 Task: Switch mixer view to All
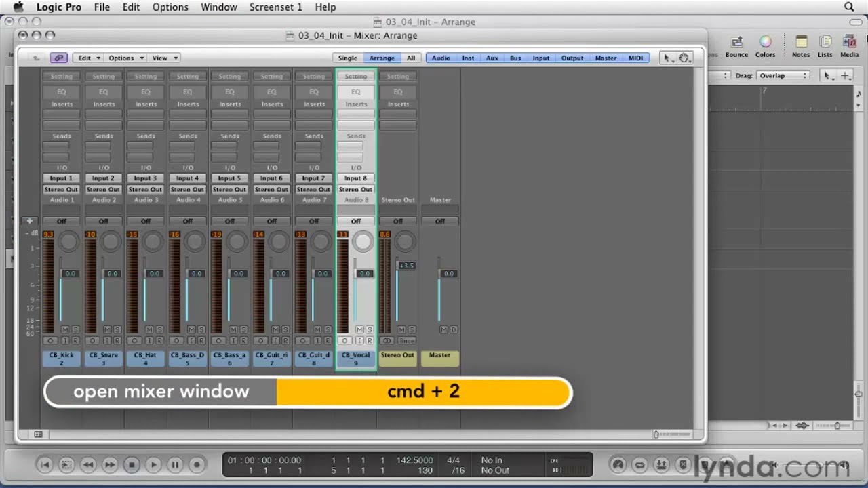click(x=410, y=58)
